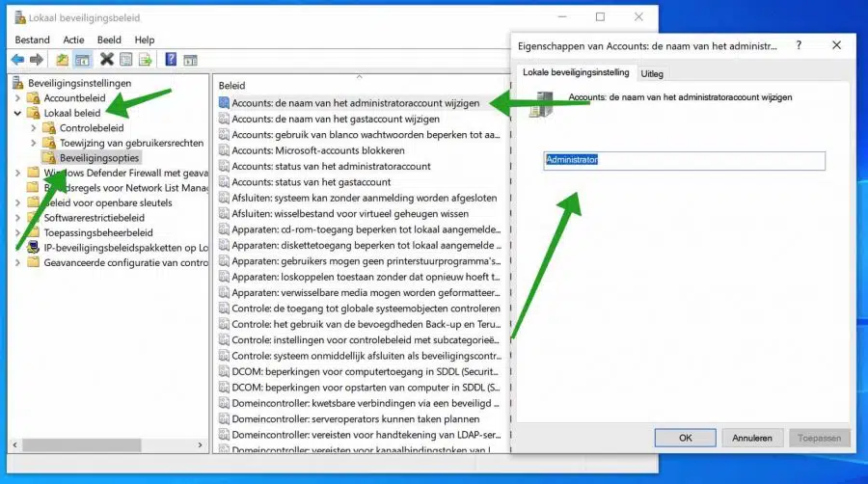Select Toepassingsbeheerbeleid in the tree
This screenshot has width=868, height=484.
click(98, 232)
